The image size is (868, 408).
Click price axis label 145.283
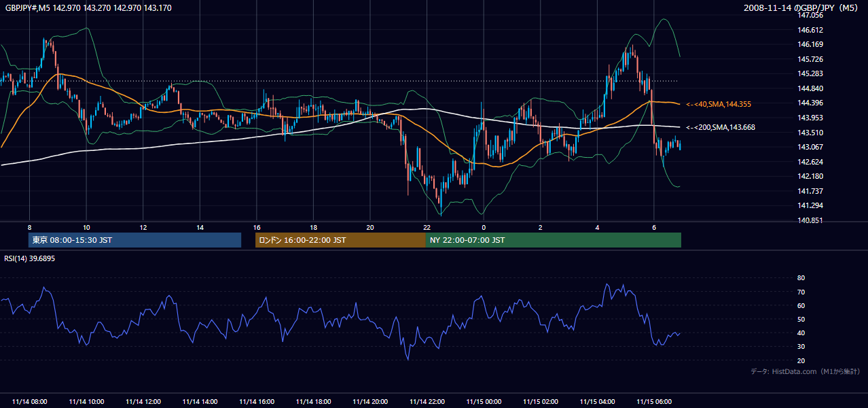(811, 73)
